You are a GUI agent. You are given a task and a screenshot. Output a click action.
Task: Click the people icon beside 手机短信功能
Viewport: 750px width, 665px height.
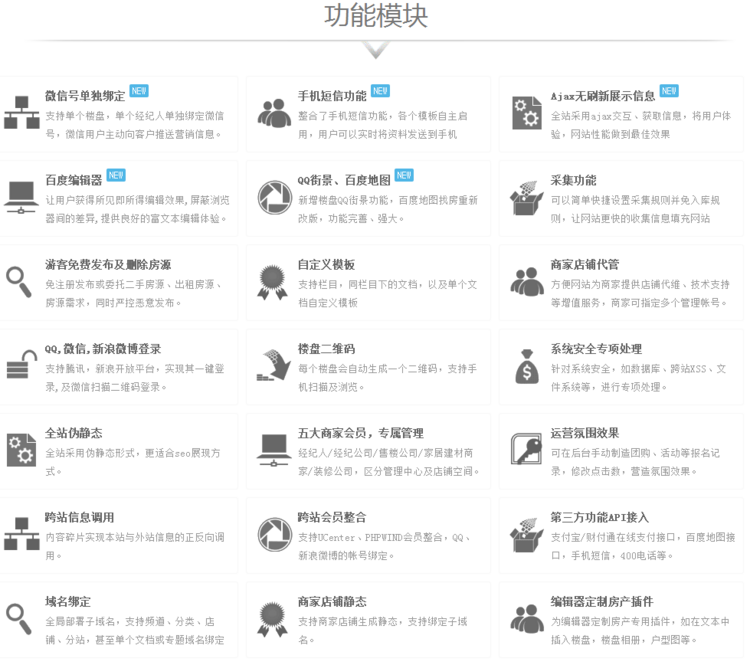[274, 113]
